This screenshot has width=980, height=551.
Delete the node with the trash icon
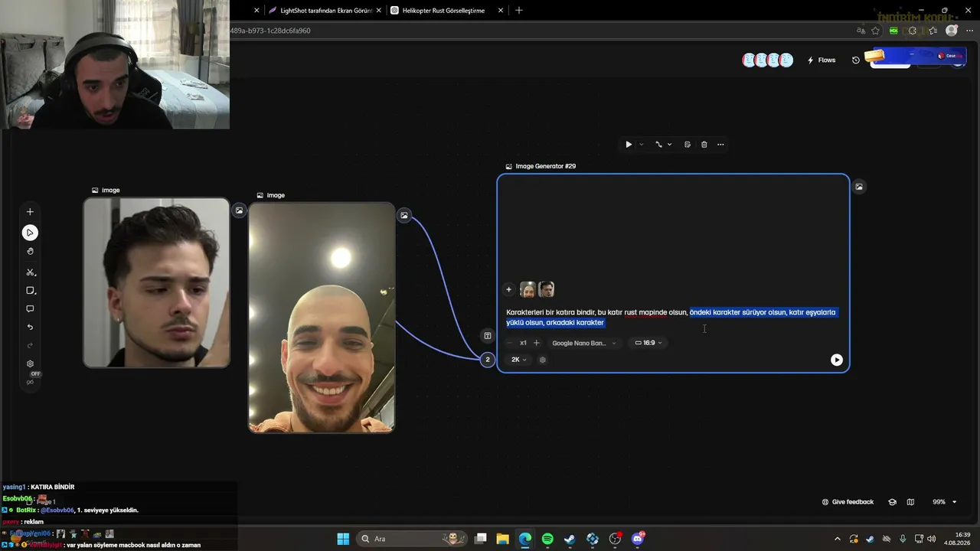(704, 145)
